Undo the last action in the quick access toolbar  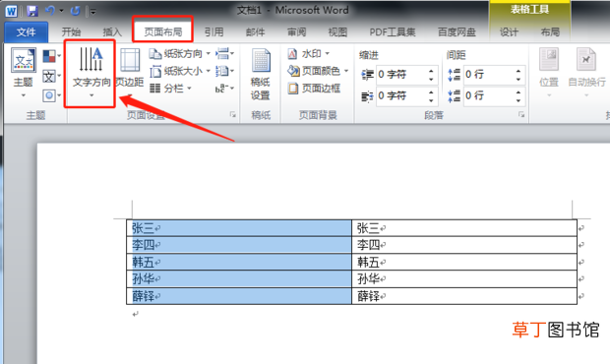pyautogui.click(x=50, y=11)
